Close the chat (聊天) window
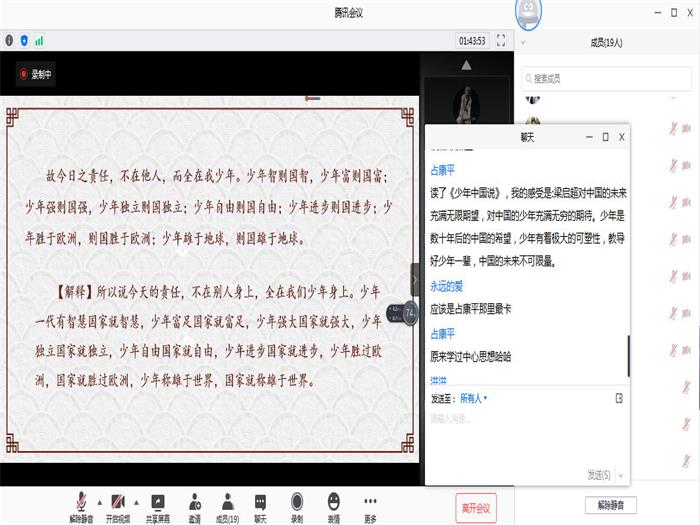 pyautogui.click(x=621, y=137)
